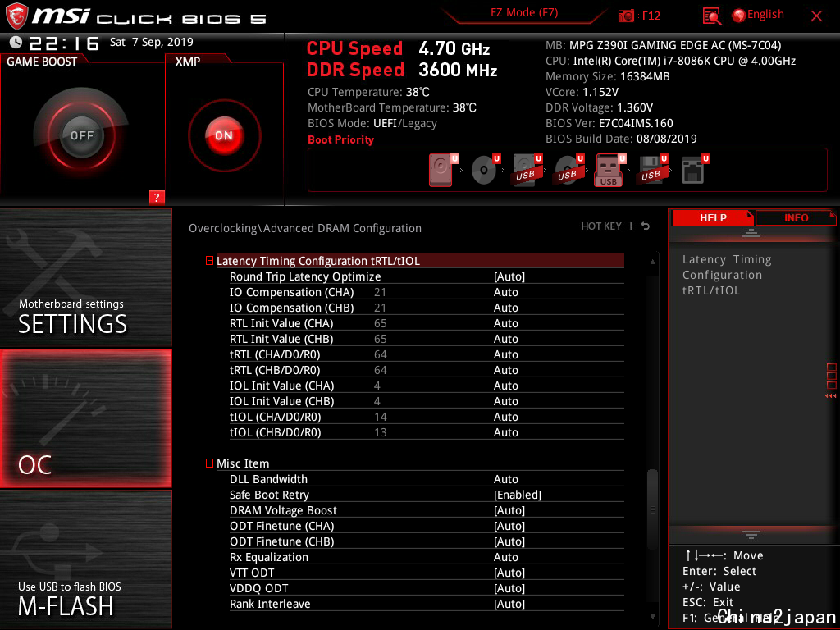
Task: Select tRTL (CHB/D0/R0) row
Action: tap(427, 370)
